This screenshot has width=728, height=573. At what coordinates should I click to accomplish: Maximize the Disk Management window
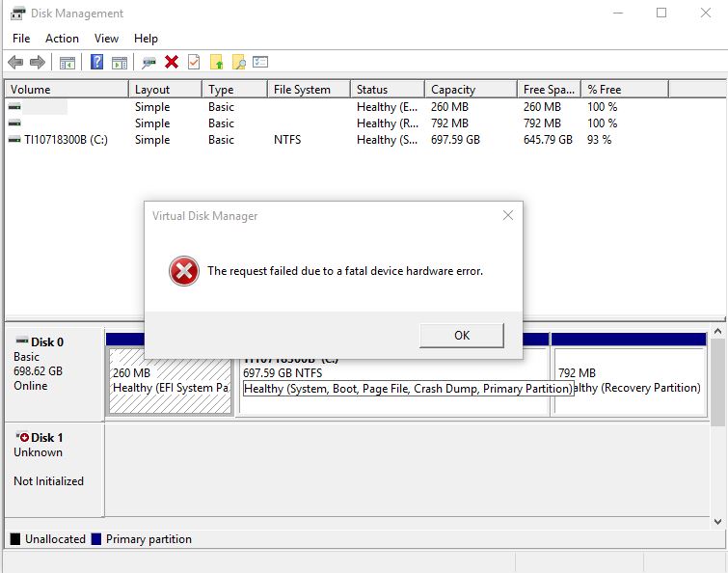click(661, 13)
